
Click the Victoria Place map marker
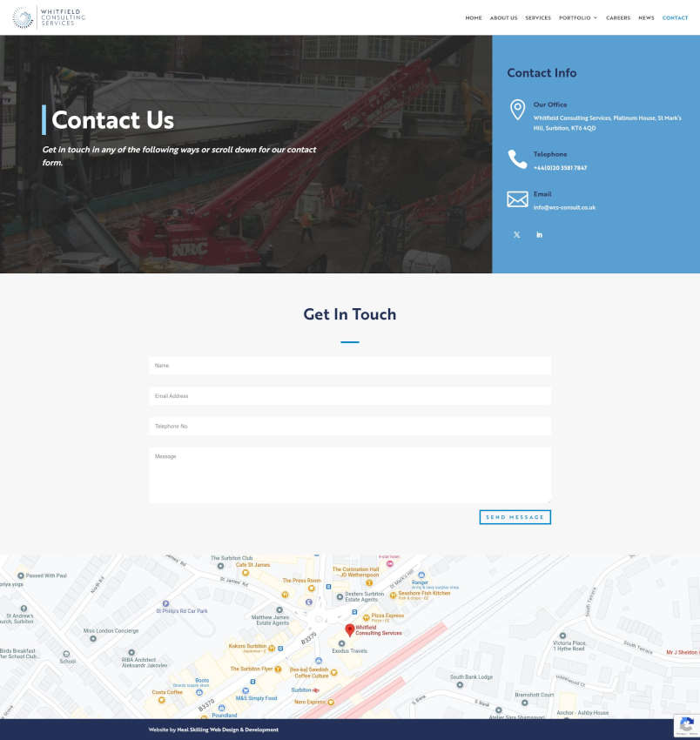[562, 636]
